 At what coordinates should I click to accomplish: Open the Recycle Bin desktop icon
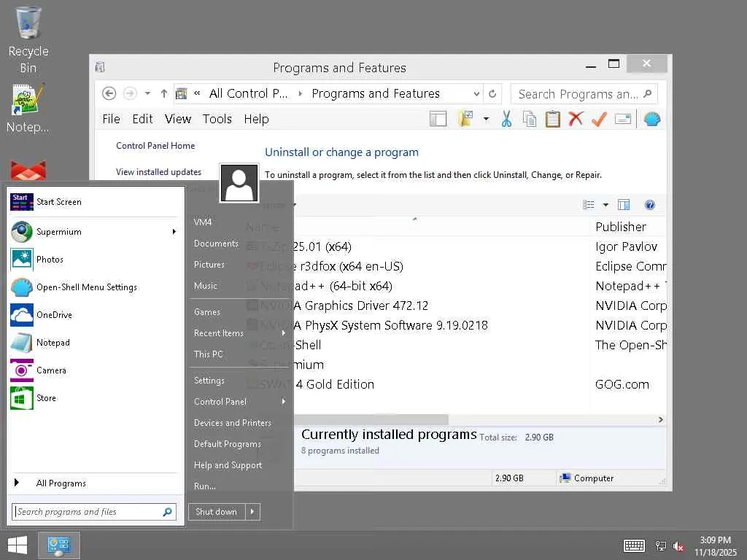[x=28, y=40]
